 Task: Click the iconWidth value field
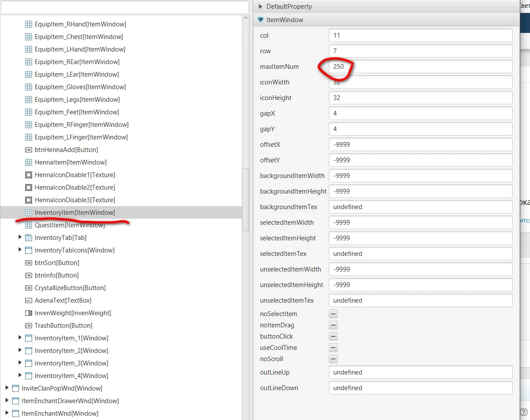pyautogui.click(x=420, y=82)
